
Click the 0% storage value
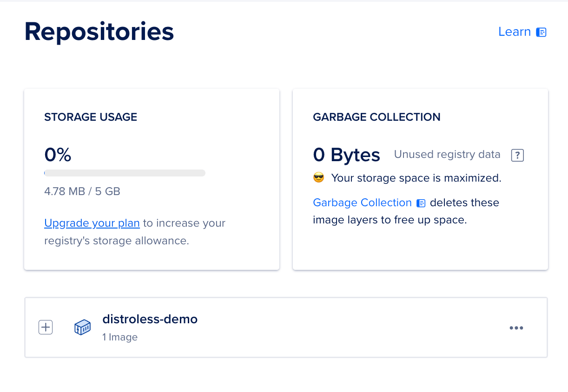58,154
